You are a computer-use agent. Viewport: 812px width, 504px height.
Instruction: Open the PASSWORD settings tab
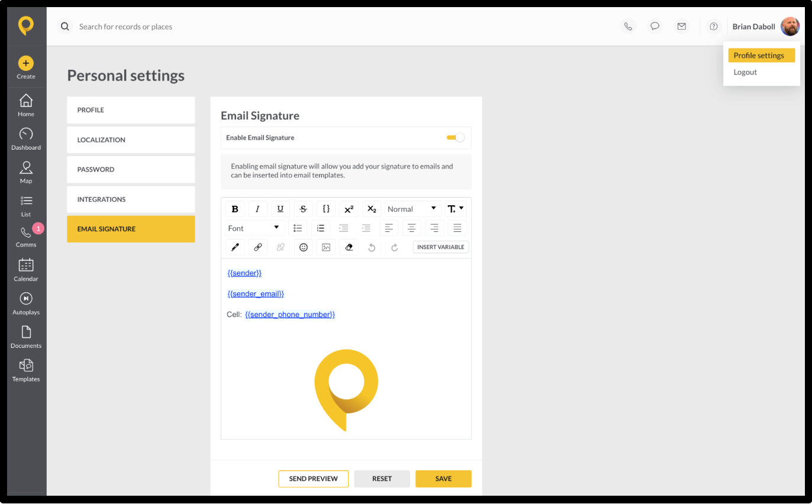pyautogui.click(x=131, y=169)
